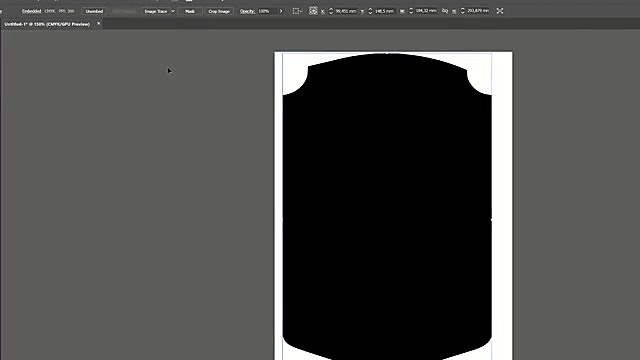Click the X position stepper arrows

click(x=331, y=11)
